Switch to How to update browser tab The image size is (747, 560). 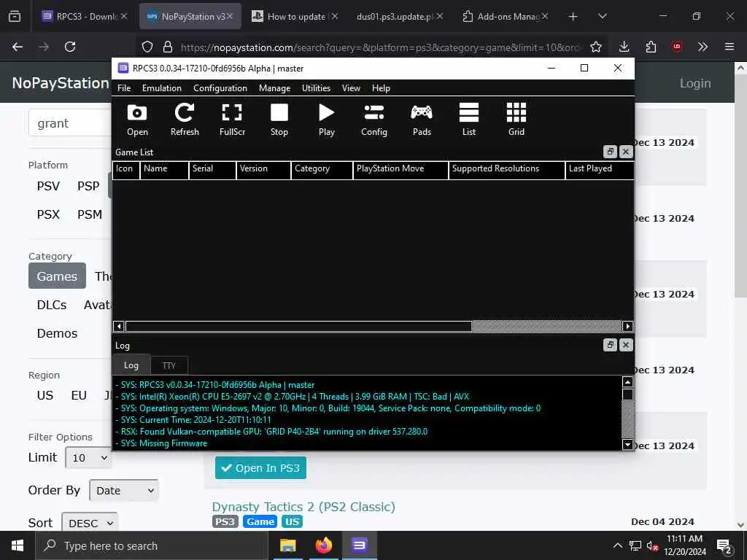[x=295, y=16]
